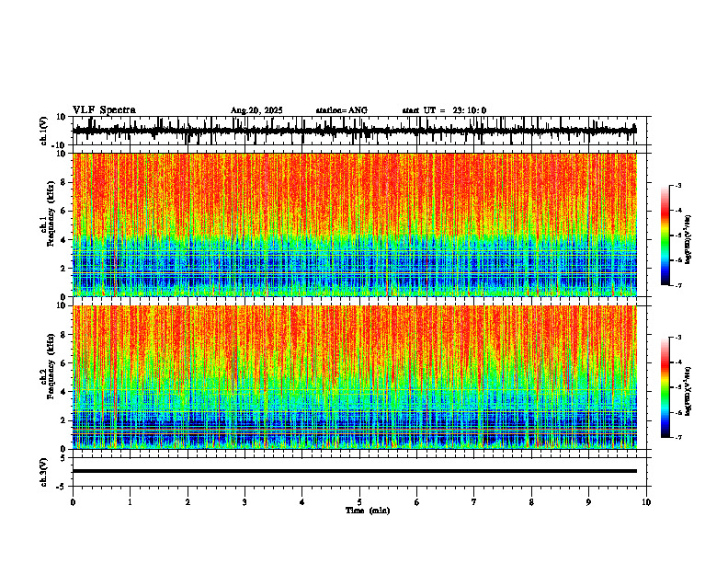Viewport: 728px width, 563px height.
Task: Click the time axis tick label "5"
Action: 359,502
